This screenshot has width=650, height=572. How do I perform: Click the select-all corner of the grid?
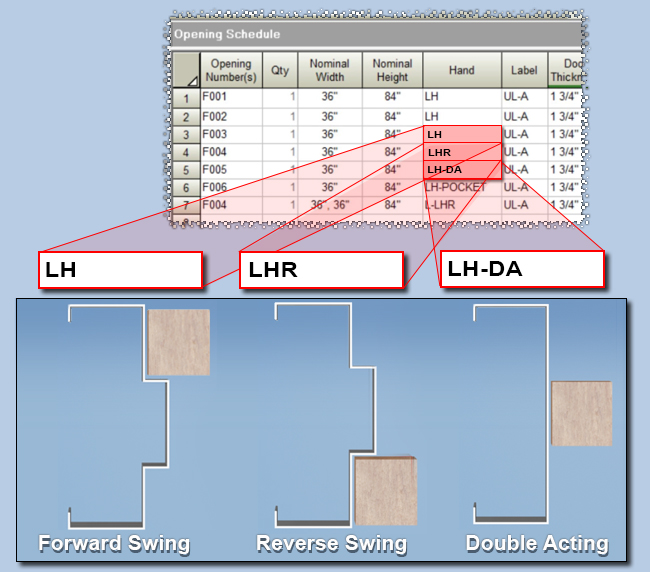point(184,70)
